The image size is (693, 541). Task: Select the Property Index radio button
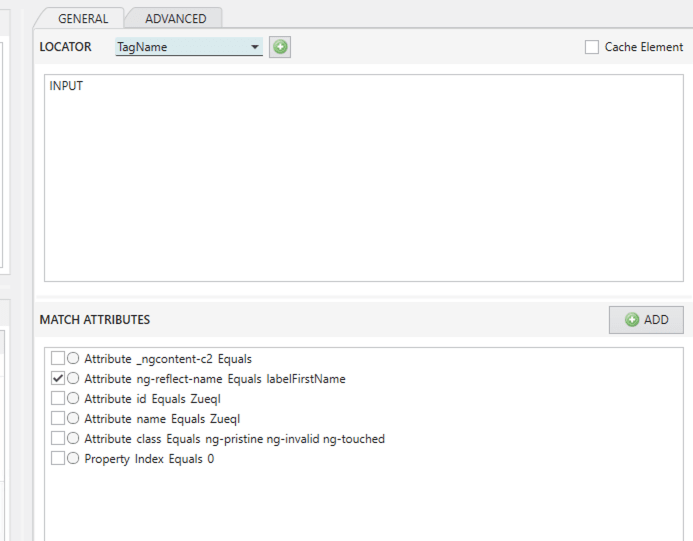click(x=73, y=458)
